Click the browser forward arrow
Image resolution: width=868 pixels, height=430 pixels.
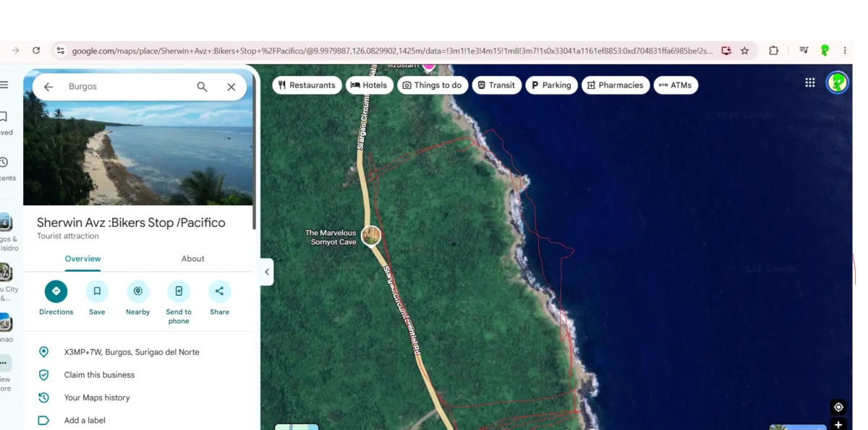(15, 51)
